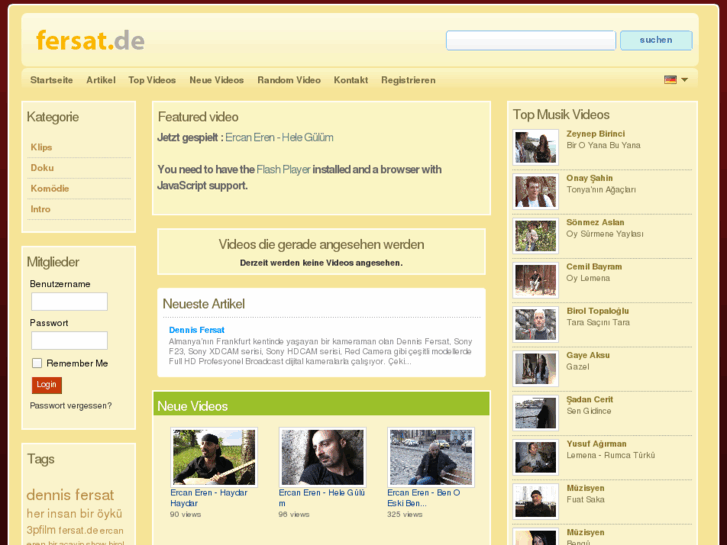
Task: Select Neue Videos in the navigation bar
Action: click(x=217, y=80)
